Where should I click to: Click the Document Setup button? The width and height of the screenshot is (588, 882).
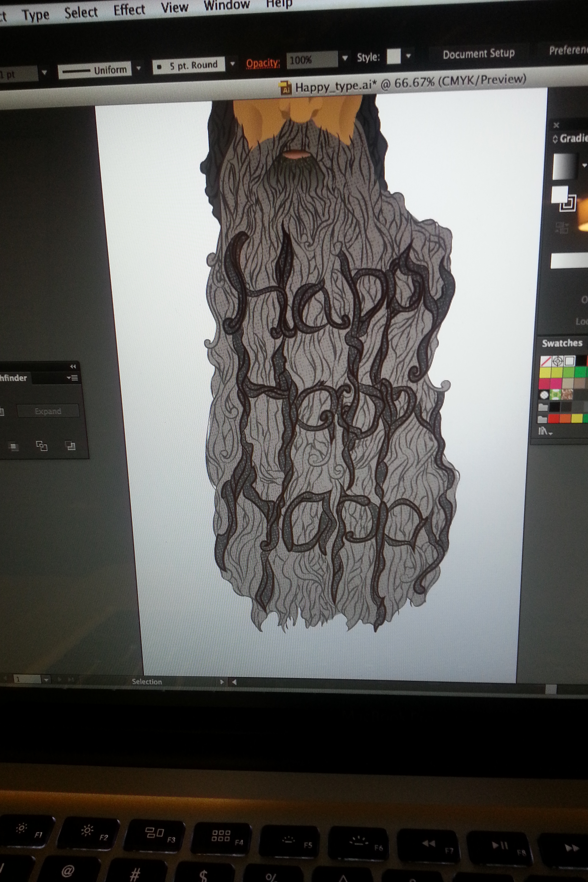coord(479,54)
